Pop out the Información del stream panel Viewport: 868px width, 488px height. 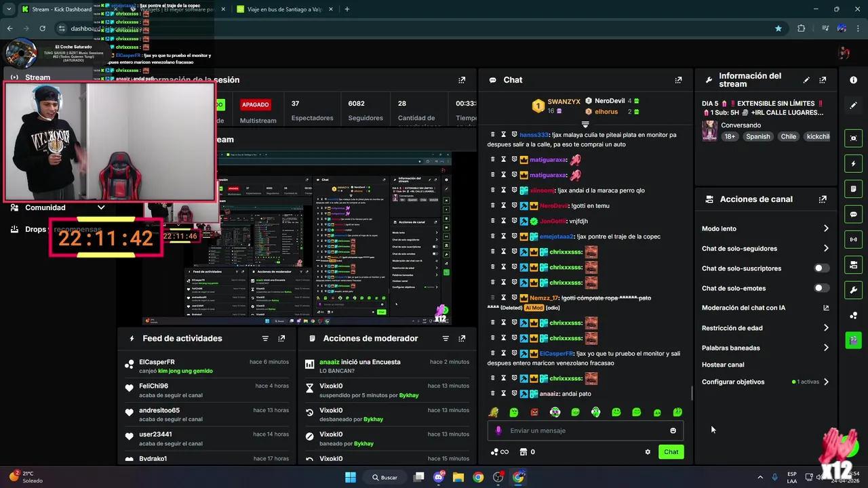pos(823,80)
